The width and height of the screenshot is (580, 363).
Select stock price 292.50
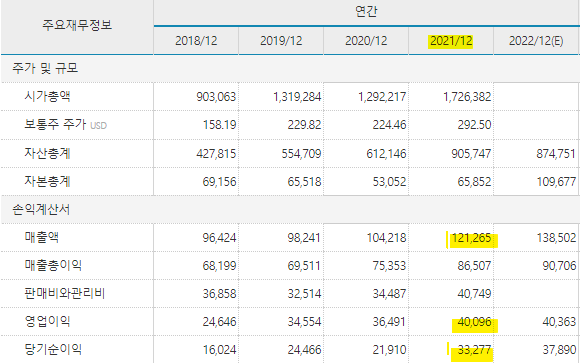474,125
